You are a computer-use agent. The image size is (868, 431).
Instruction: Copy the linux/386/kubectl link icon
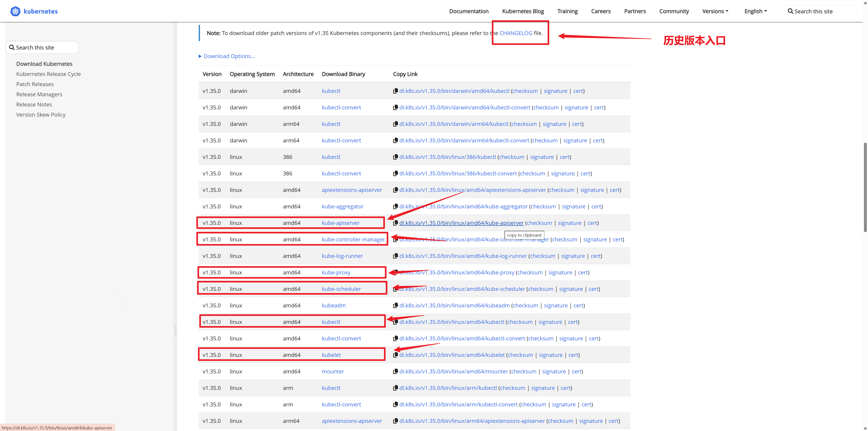[395, 157]
